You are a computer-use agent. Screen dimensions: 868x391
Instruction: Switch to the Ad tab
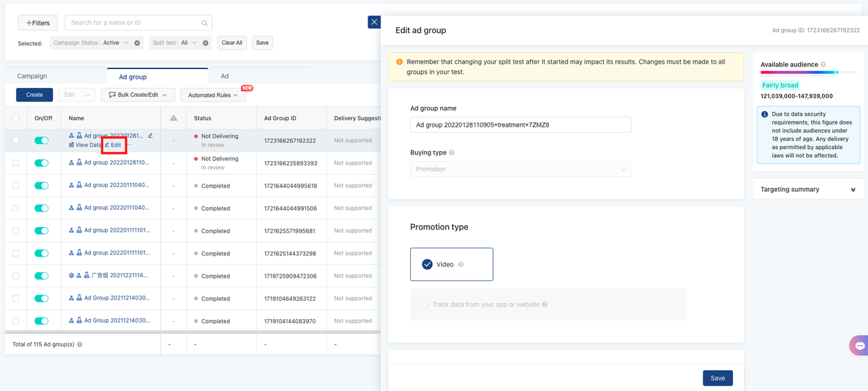click(224, 77)
